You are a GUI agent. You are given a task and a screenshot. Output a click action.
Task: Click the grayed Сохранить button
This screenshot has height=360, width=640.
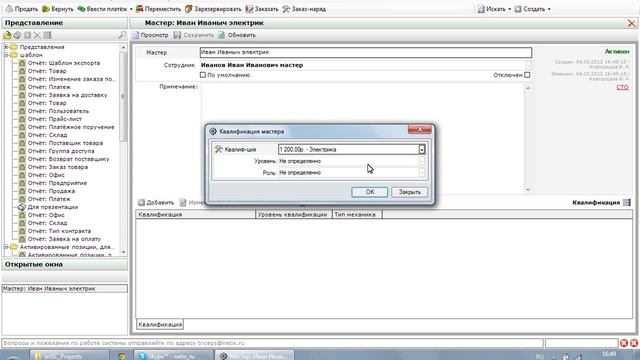point(193,35)
